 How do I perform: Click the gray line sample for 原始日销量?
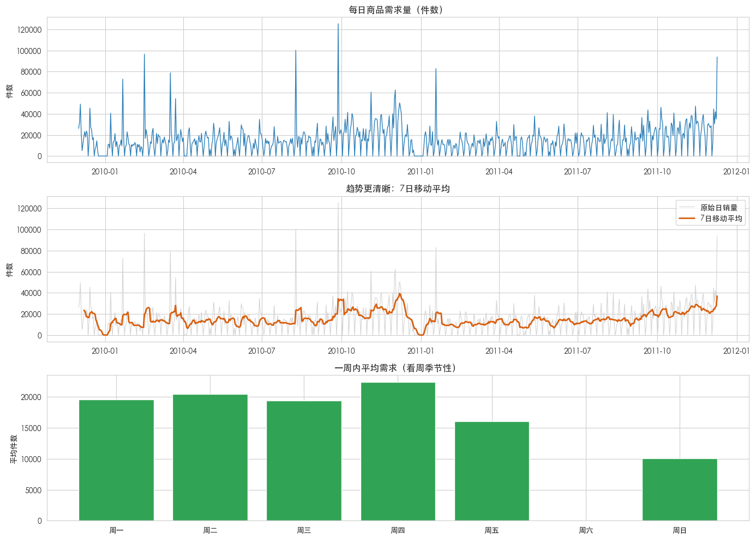click(x=687, y=208)
